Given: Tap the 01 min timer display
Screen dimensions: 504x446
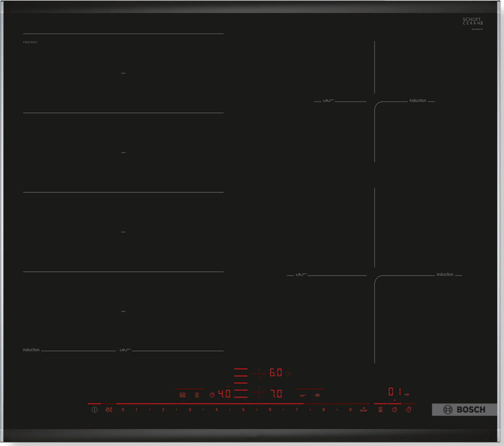Looking at the screenshot, I should [395, 391].
